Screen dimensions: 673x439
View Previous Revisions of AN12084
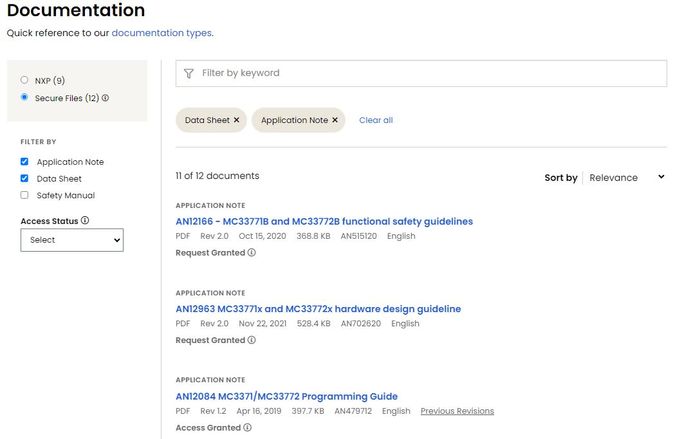[x=457, y=411]
